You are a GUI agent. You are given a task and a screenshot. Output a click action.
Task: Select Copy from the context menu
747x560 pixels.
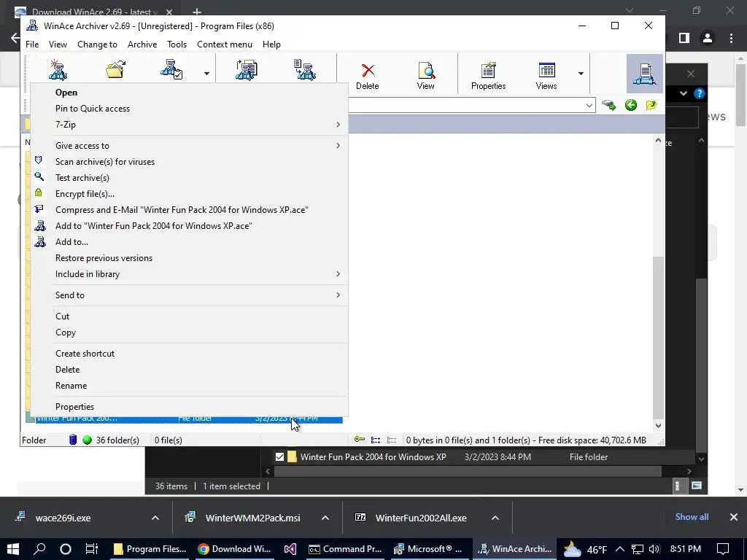pyautogui.click(x=189, y=332)
